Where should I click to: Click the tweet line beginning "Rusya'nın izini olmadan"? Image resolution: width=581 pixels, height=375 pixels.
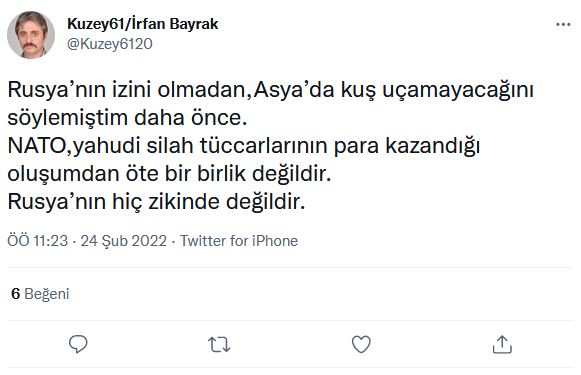[270, 90]
